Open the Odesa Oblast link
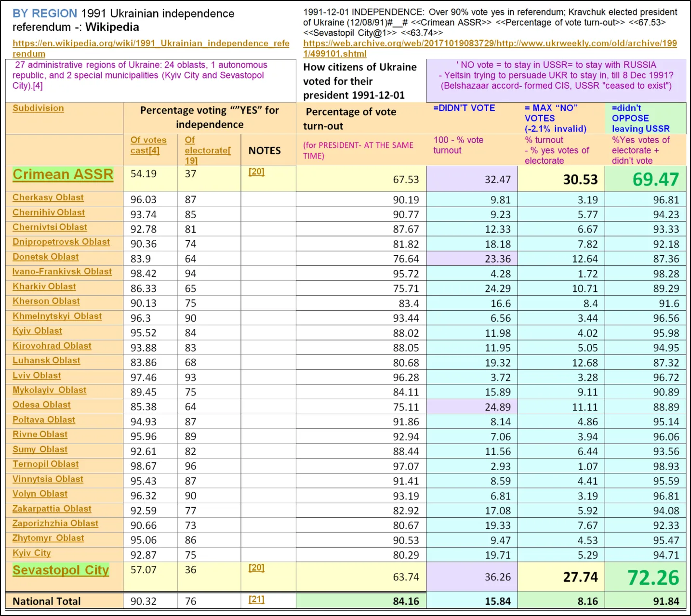691x616 pixels. pos(41,405)
